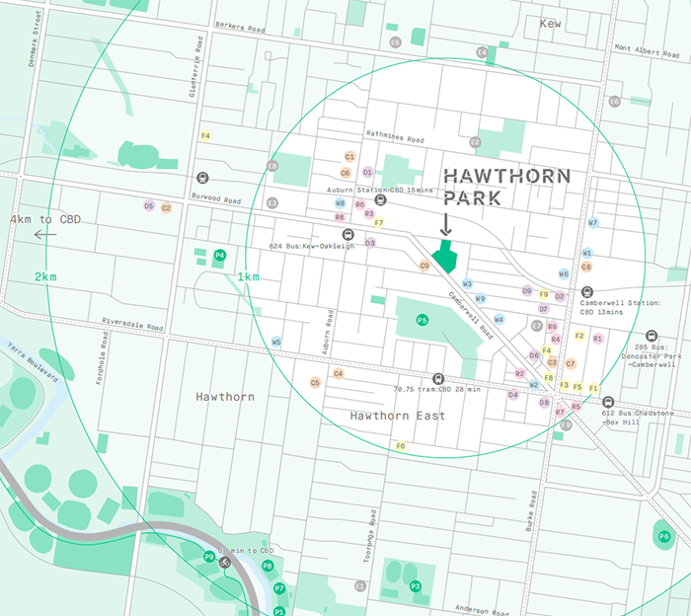Click the orange C1 marker
The width and height of the screenshot is (691, 616).
[349, 156]
